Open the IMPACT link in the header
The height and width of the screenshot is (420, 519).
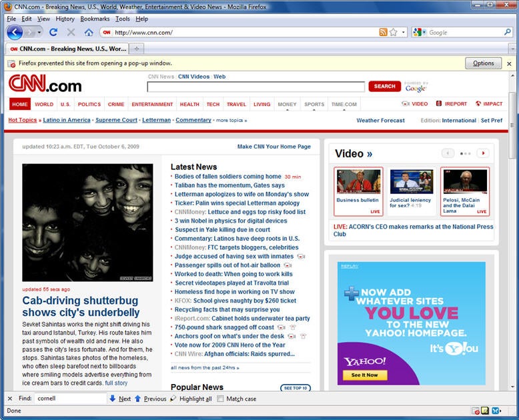pos(489,104)
